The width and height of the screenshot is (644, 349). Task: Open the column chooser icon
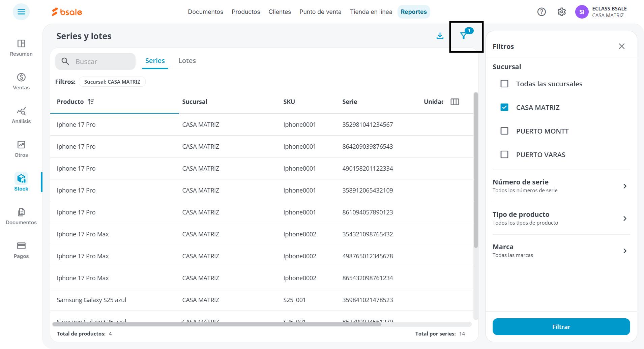(x=455, y=102)
